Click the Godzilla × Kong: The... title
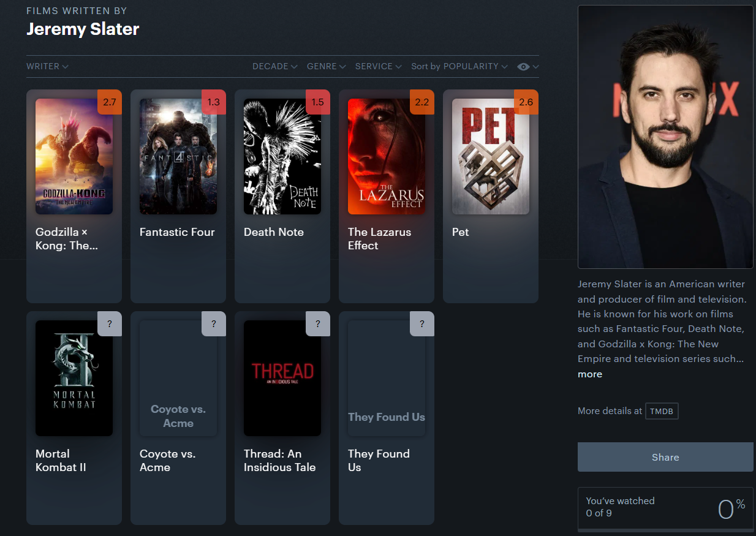Image resolution: width=756 pixels, height=536 pixels. point(67,239)
